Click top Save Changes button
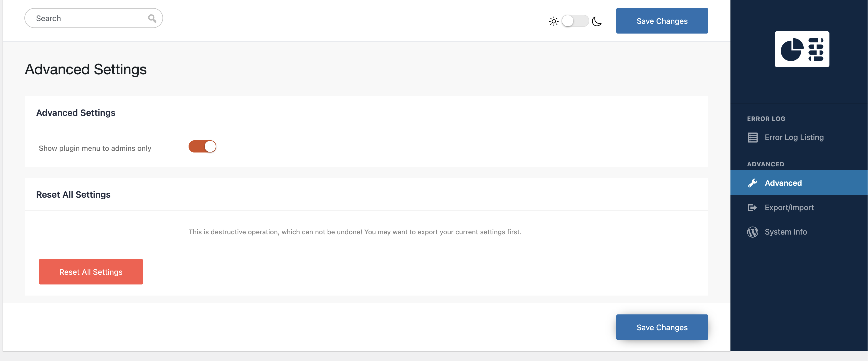The height and width of the screenshot is (361, 868). coord(662,21)
